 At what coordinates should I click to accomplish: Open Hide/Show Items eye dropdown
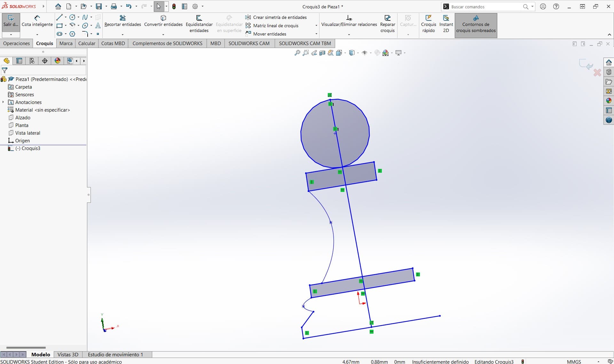coord(371,53)
